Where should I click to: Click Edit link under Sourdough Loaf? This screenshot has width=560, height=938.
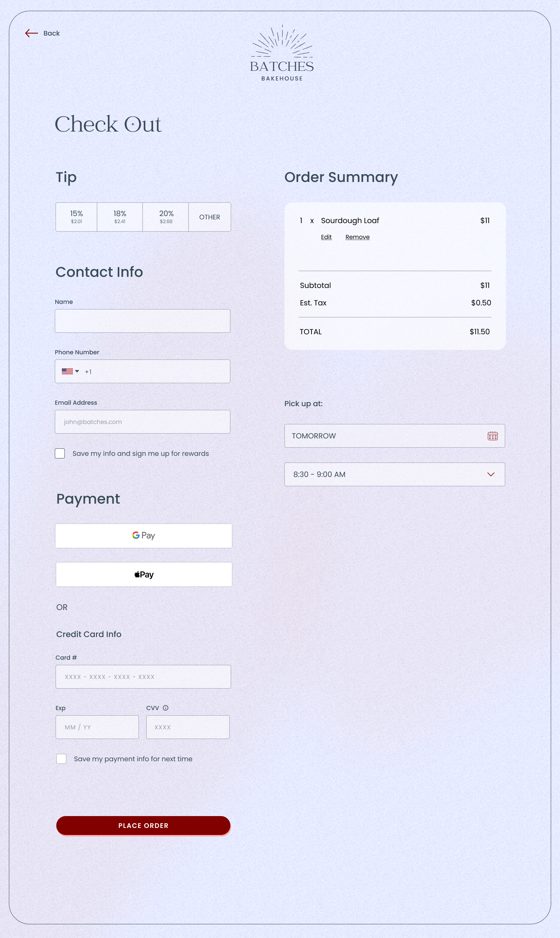click(326, 237)
